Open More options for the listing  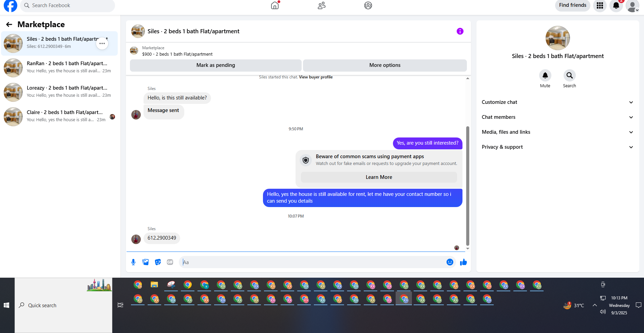[x=385, y=65]
